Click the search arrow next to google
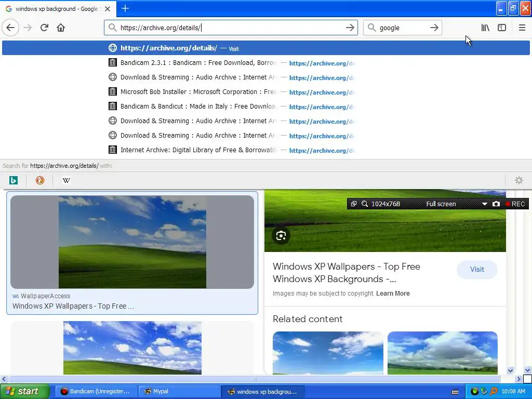 click(x=434, y=28)
